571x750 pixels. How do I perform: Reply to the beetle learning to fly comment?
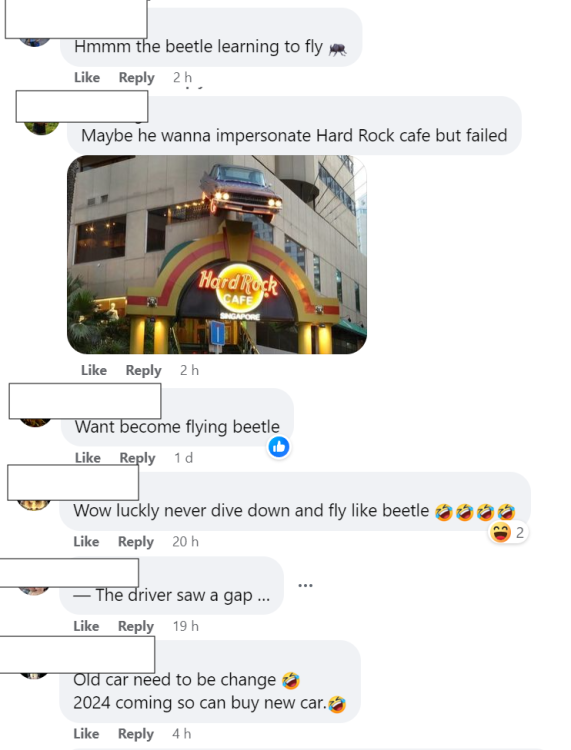click(x=136, y=77)
